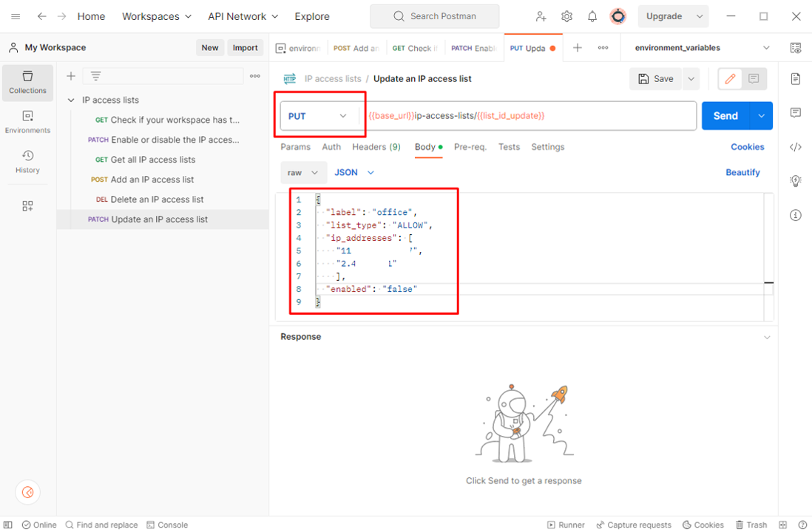Click the settings gear icon in header
812x532 pixels.
coord(566,16)
